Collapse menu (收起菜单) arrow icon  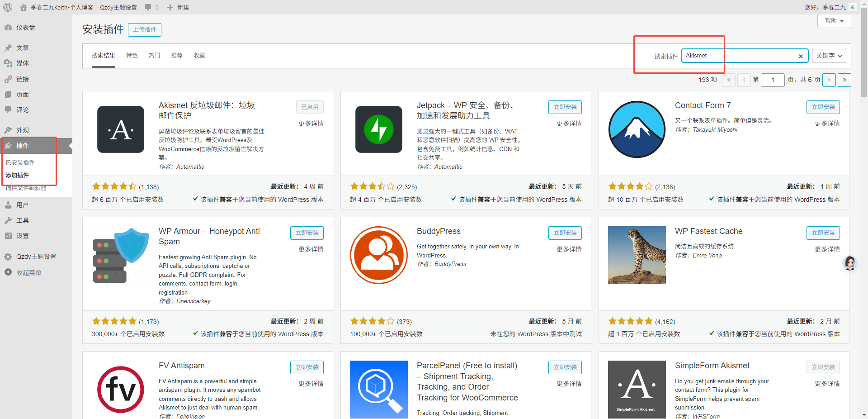pyautogui.click(x=8, y=272)
